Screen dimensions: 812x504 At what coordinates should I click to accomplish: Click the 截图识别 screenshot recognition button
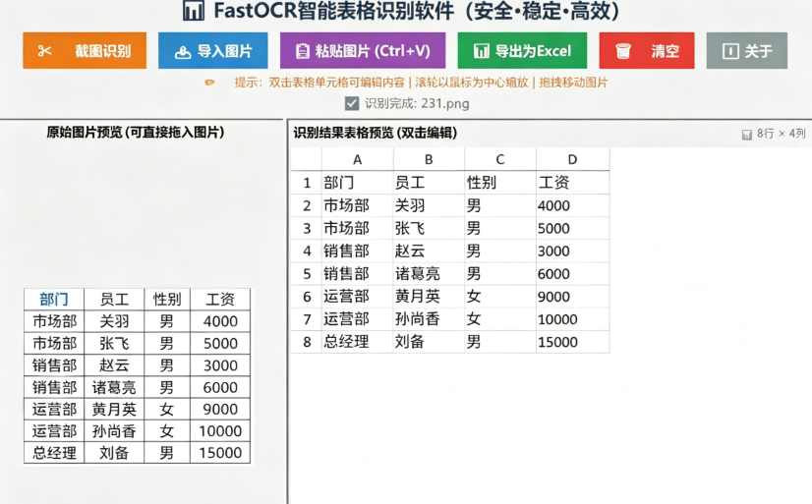pyautogui.click(x=85, y=51)
